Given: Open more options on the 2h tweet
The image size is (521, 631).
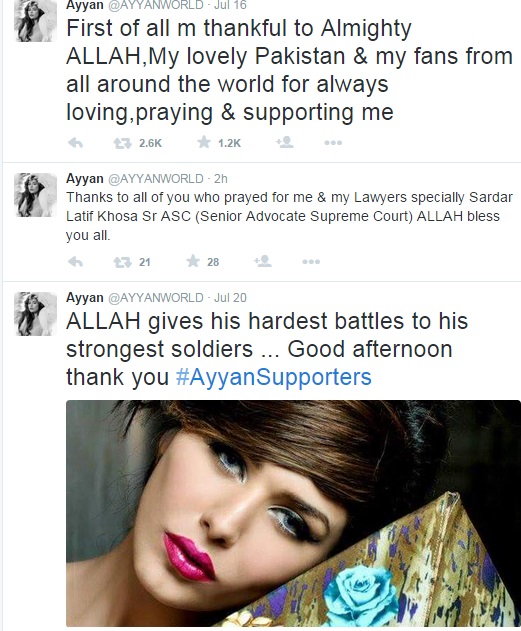Looking at the screenshot, I should click(311, 262).
